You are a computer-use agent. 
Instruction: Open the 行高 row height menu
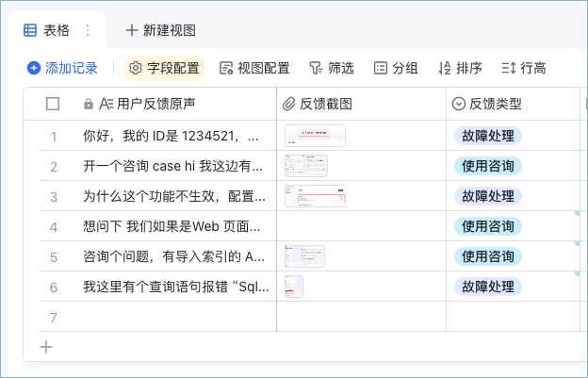(524, 68)
